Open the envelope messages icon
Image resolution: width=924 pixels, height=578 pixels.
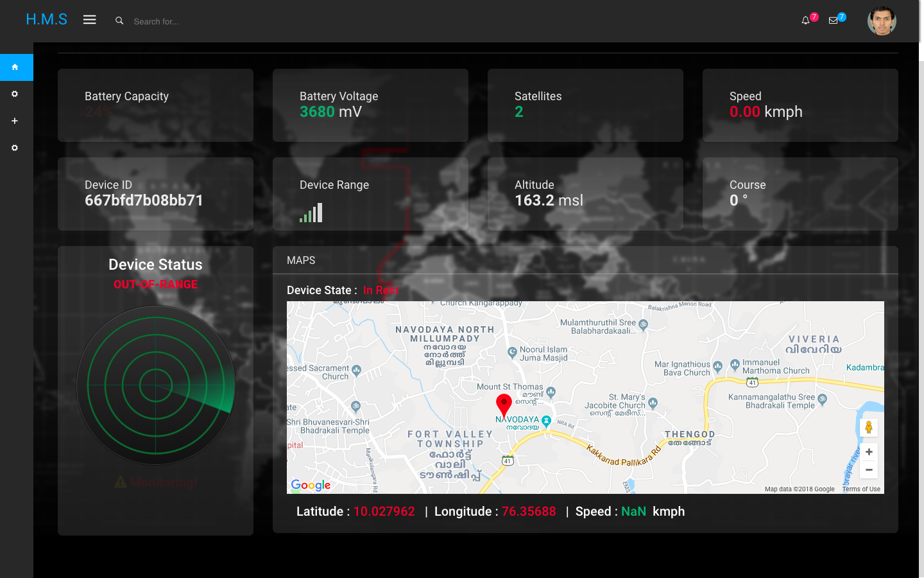click(833, 21)
